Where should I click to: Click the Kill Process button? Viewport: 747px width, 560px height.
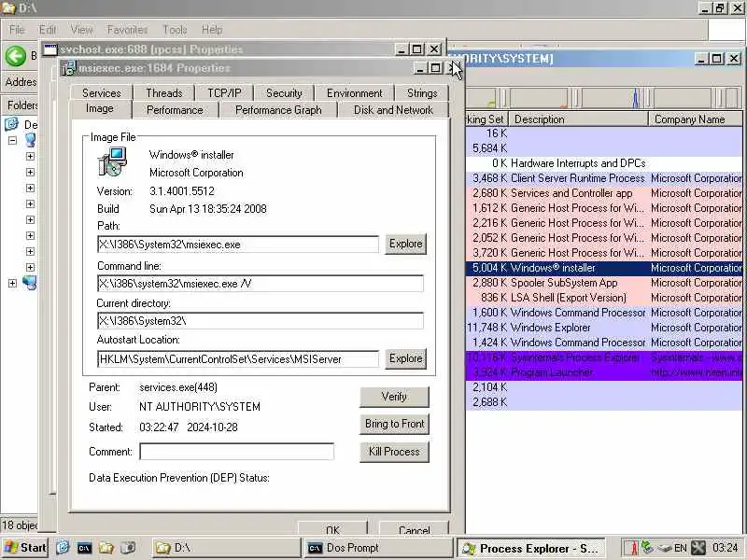click(x=394, y=452)
